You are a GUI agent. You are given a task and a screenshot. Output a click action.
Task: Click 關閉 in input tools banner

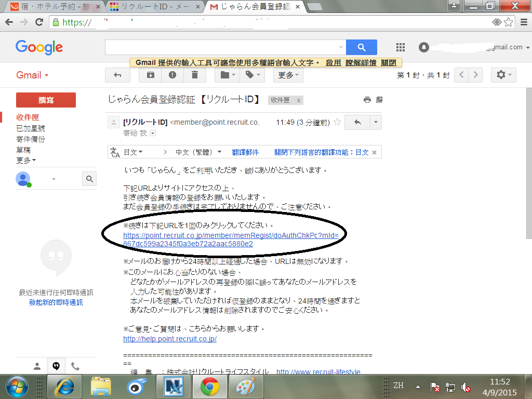click(389, 63)
